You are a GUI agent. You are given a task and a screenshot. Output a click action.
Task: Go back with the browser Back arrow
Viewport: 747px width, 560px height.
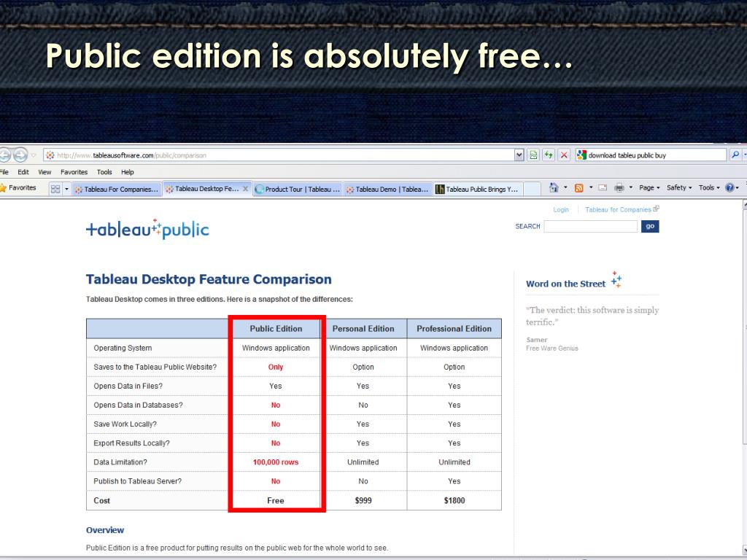click(4, 155)
